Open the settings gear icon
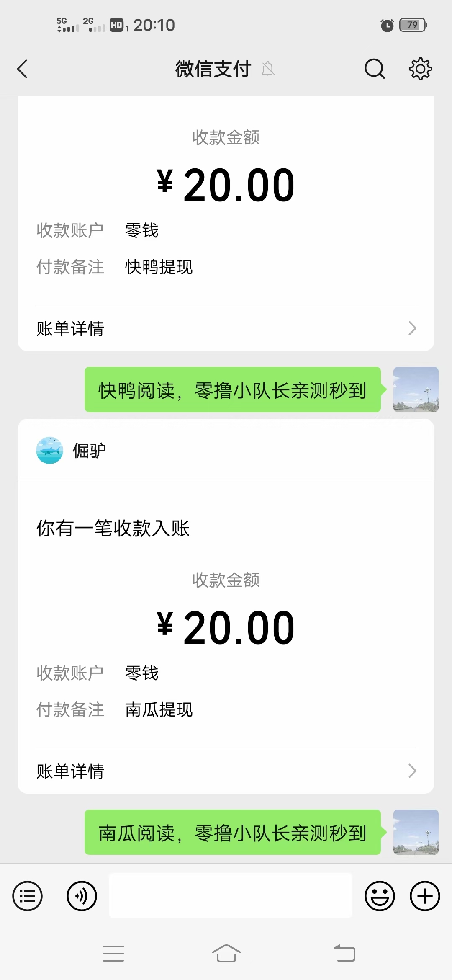Screen dimensions: 452x980 pos(420,69)
